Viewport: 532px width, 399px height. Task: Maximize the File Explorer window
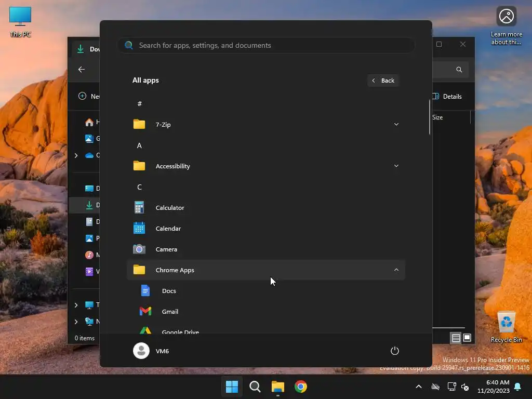point(439,45)
